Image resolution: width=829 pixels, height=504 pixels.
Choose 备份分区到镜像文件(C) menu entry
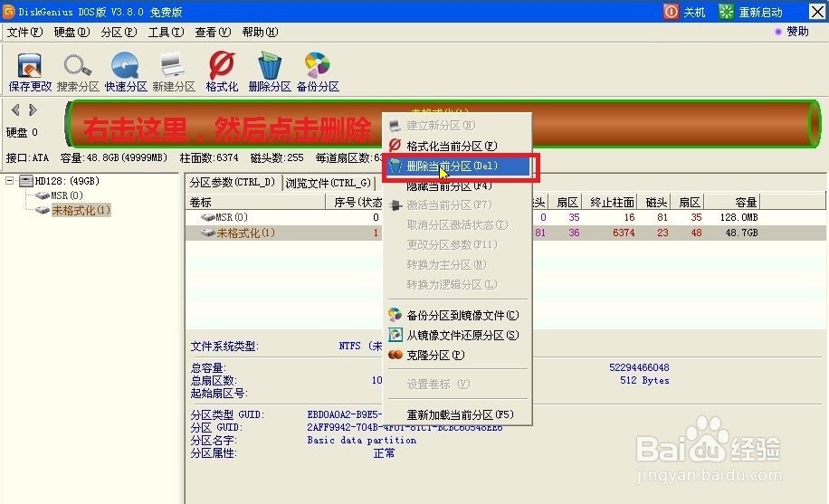point(457,315)
